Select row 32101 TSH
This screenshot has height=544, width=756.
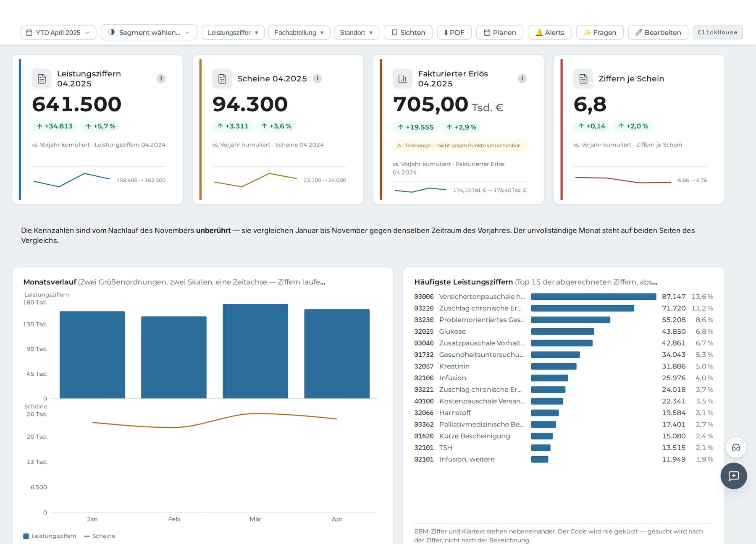click(564, 447)
